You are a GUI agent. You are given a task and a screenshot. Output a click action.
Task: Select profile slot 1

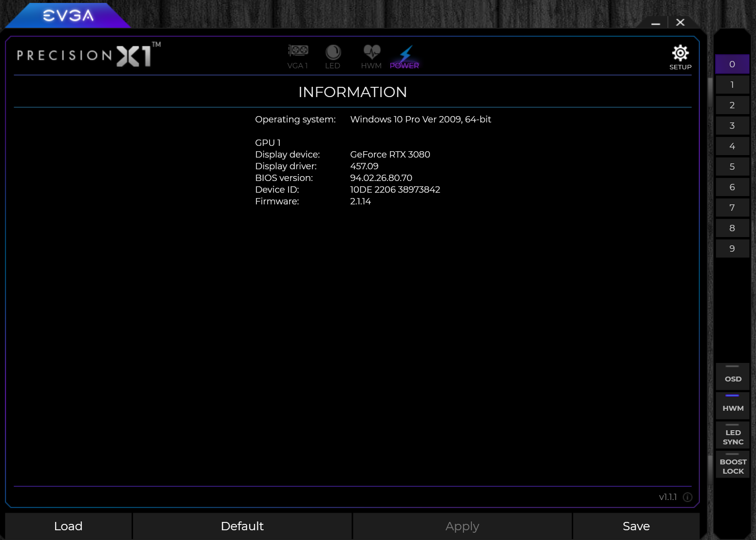732,85
